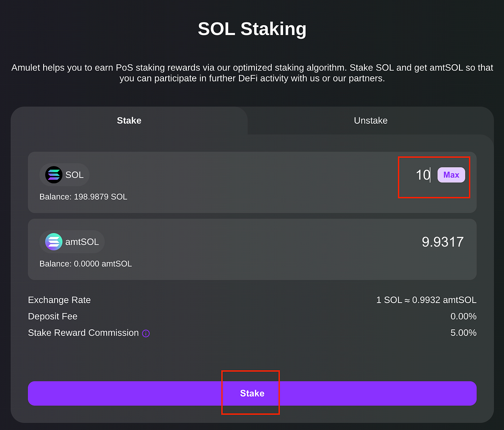Click the amtSOL token logo icon
The width and height of the screenshot is (504, 430).
coord(54,242)
